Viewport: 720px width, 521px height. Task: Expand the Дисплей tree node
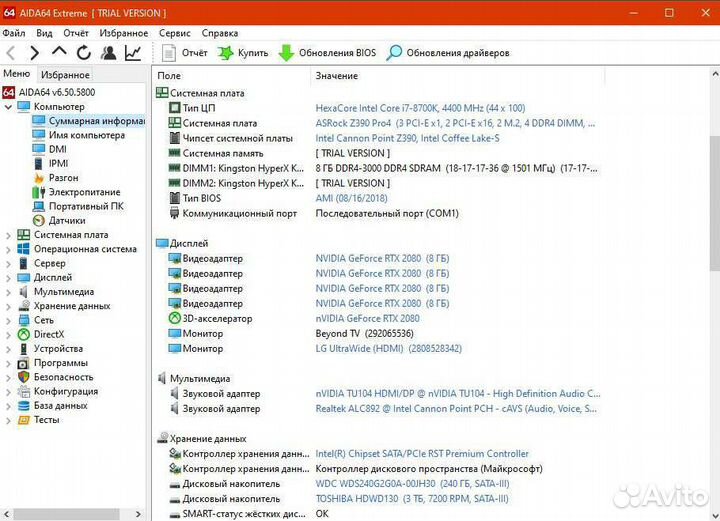pos(8,278)
